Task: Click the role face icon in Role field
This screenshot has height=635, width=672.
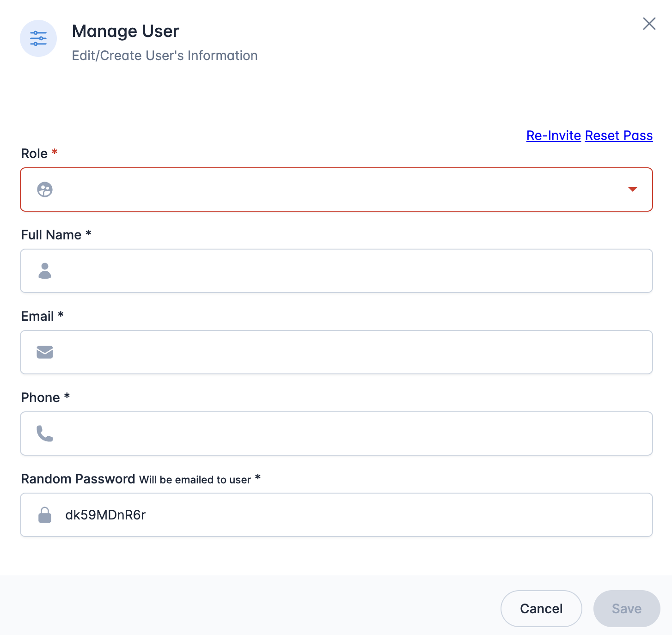Action: tap(45, 189)
